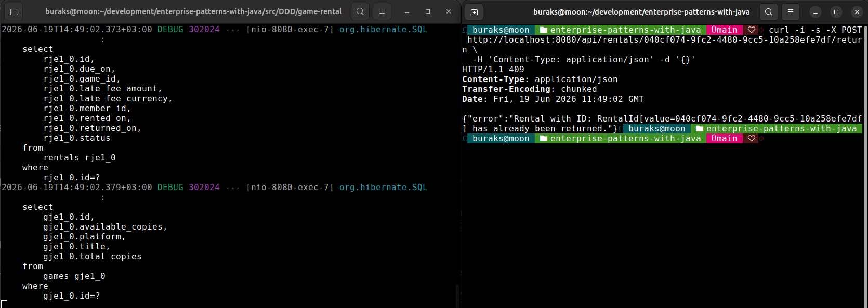Click right terminal title path text

641,11
